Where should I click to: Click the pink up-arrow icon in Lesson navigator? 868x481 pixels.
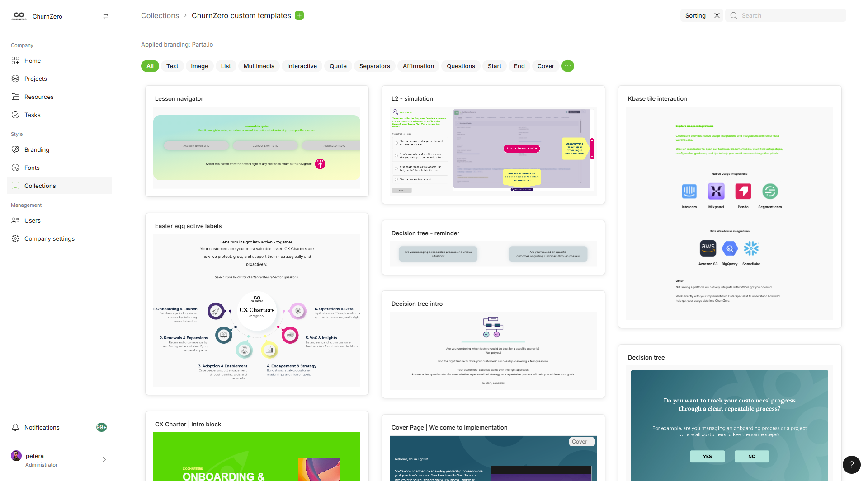tap(320, 164)
